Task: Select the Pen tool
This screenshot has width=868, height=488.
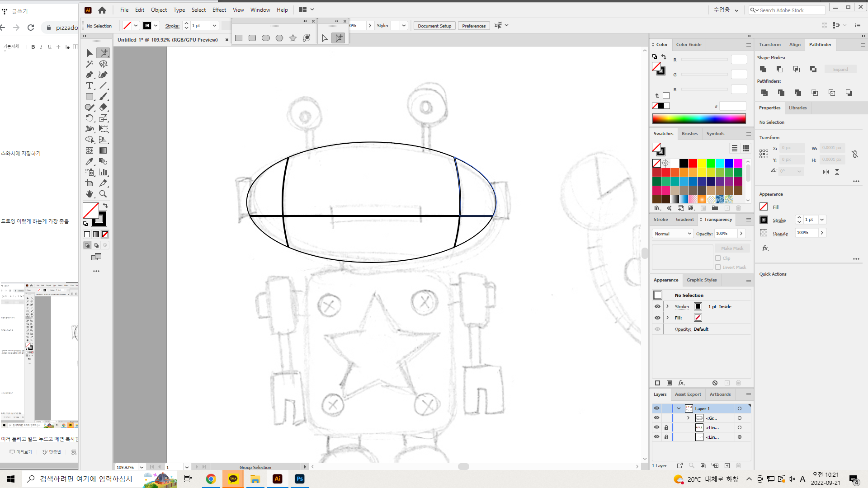Action: [x=90, y=75]
